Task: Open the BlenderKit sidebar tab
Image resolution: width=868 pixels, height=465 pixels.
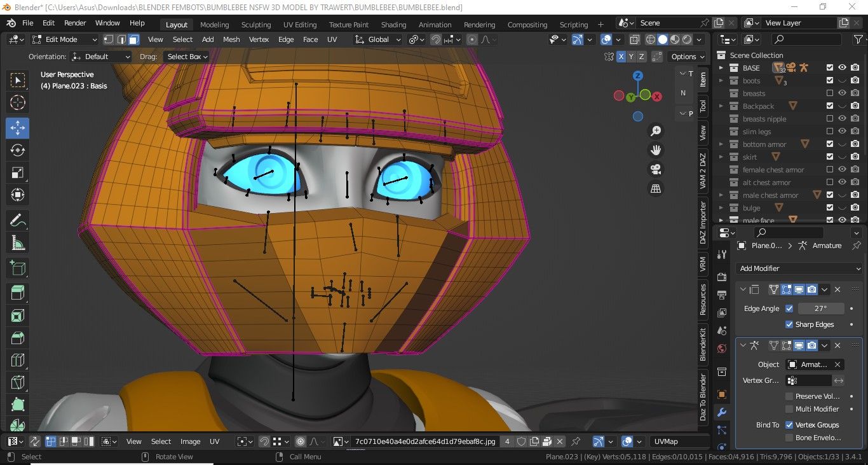Action: click(703, 344)
